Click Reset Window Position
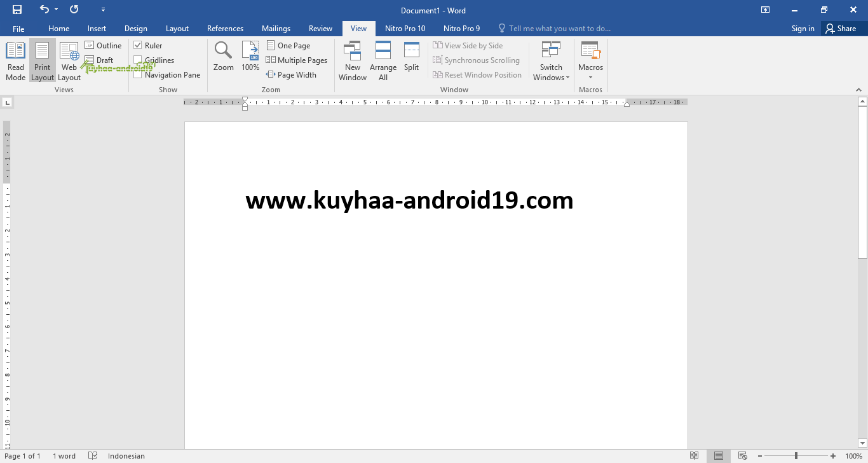This screenshot has width=868, height=463. coord(477,75)
